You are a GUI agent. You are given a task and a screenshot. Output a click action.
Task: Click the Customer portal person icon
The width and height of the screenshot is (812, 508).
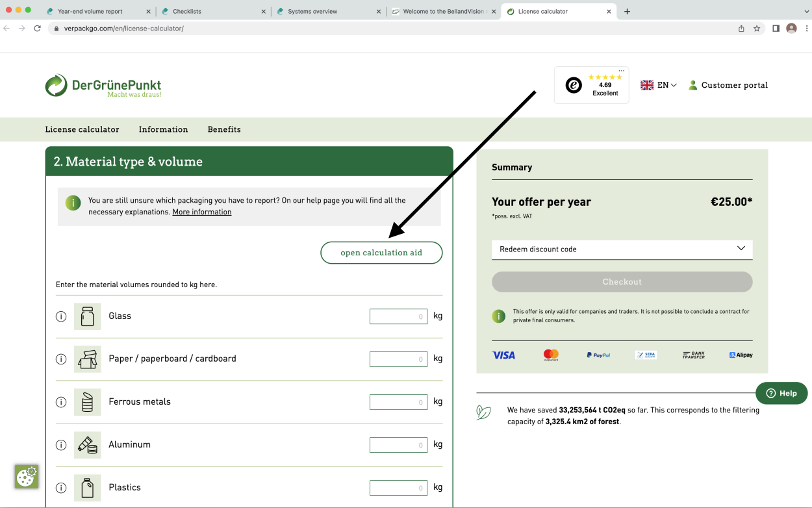[x=692, y=85]
